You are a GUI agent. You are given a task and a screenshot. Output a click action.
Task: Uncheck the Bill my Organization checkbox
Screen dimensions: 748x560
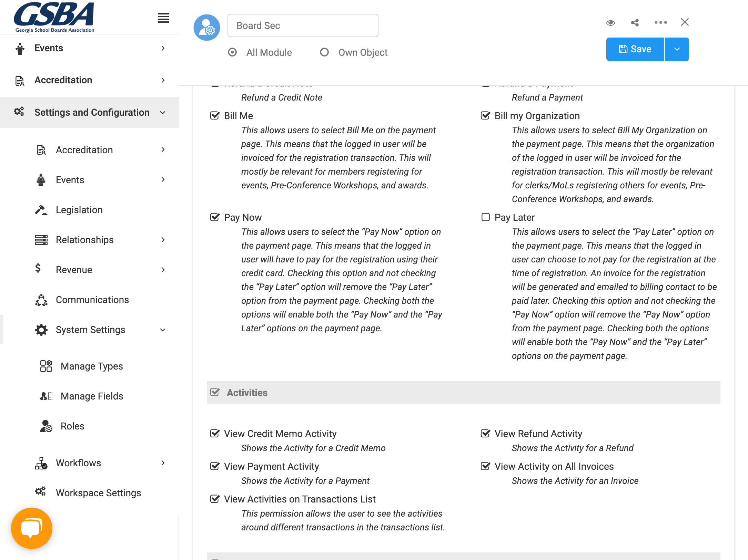tap(485, 115)
